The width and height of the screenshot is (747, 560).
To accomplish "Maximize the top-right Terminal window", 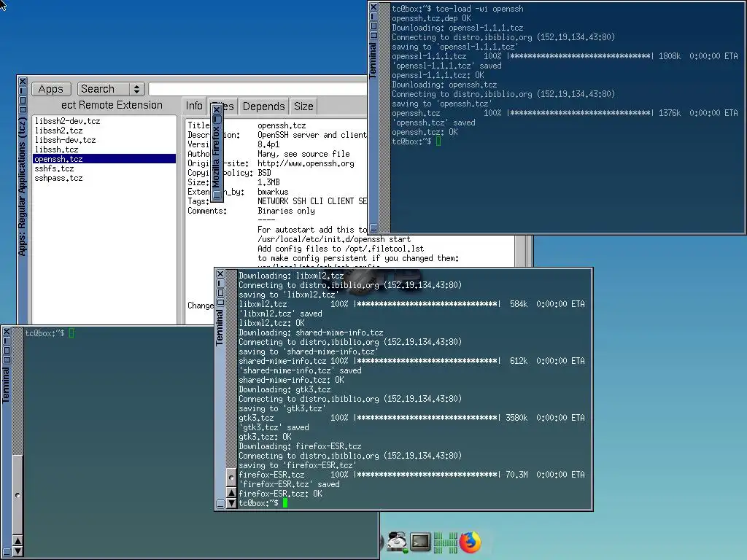I will [373, 26].
